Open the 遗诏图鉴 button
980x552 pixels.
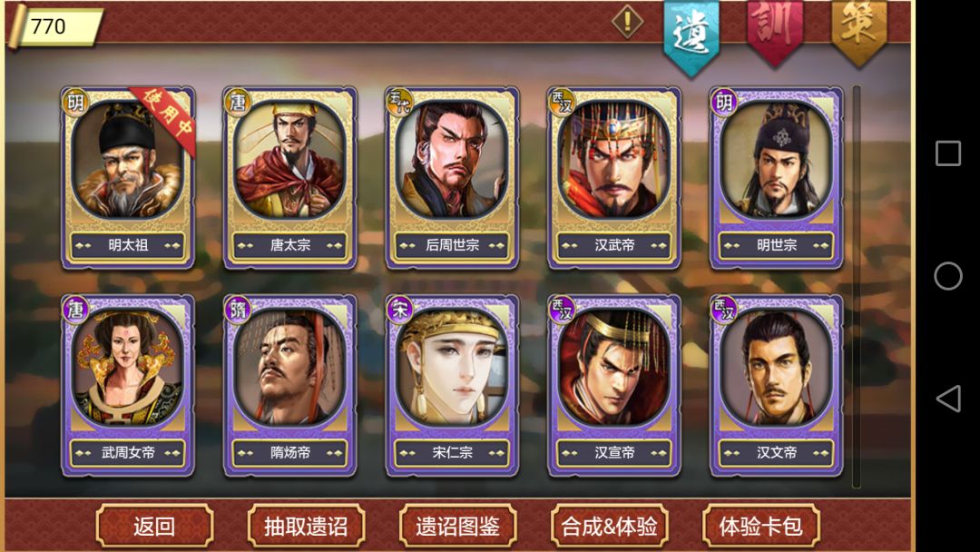click(457, 526)
